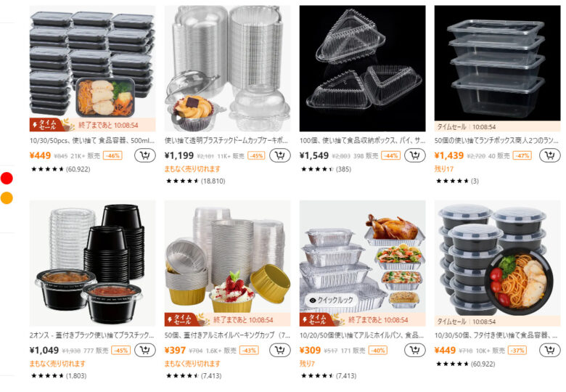Add the ¥309 aluminum foil pans to cart
The height and width of the screenshot is (392, 566).
415,350
